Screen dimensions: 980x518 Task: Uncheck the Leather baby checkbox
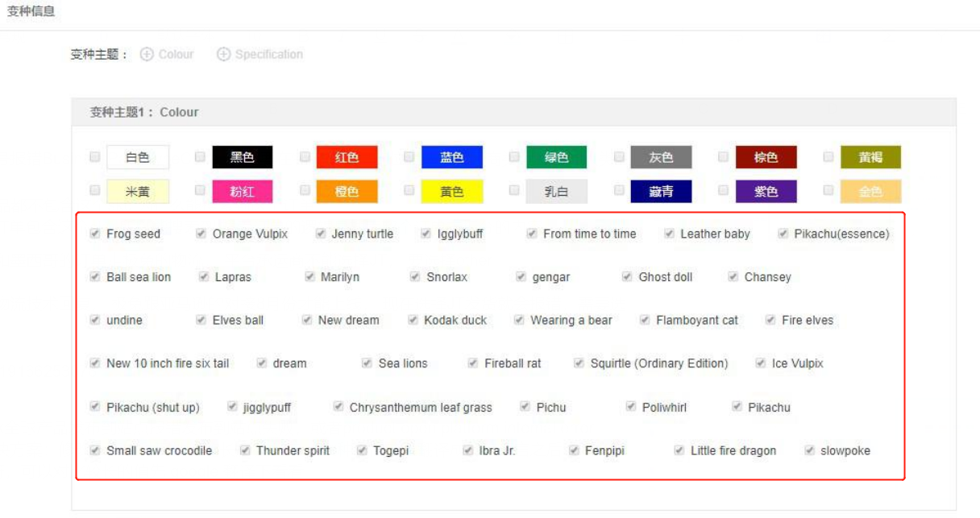pos(669,234)
